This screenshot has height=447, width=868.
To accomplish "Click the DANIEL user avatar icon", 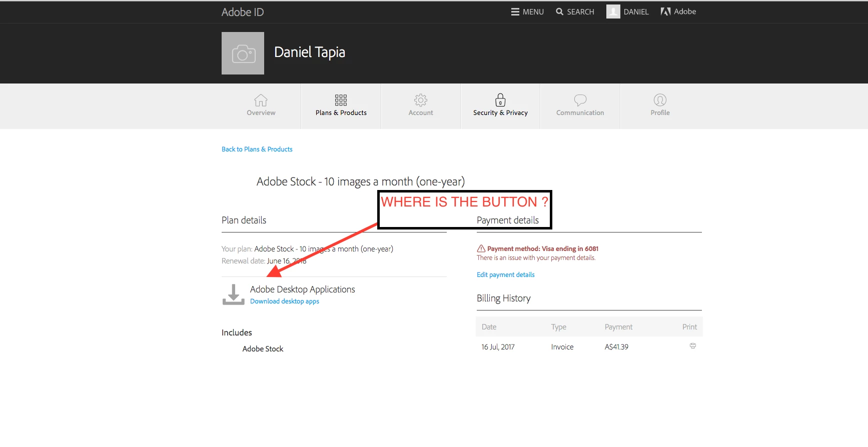I will point(613,11).
